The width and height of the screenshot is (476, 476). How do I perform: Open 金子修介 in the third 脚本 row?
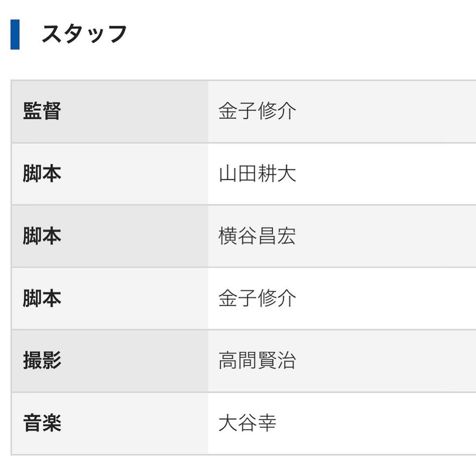(x=257, y=299)
